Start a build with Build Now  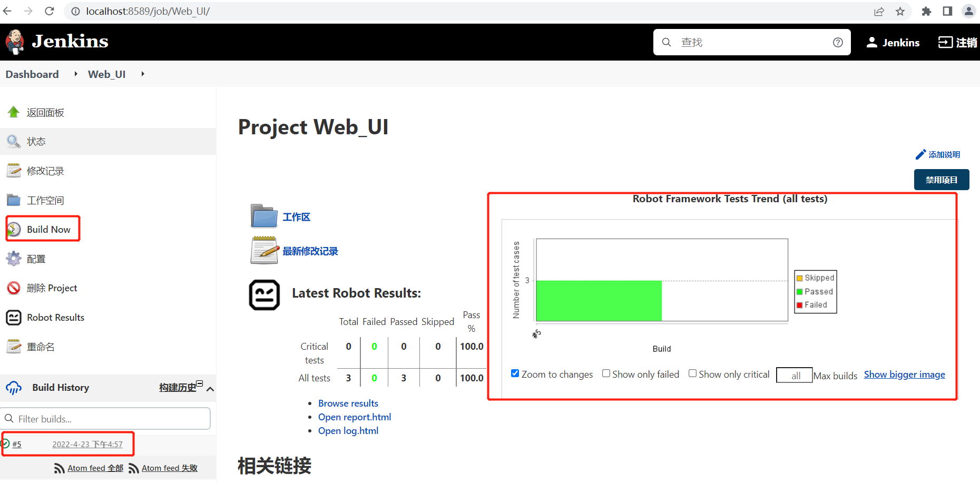pos(48,229)
